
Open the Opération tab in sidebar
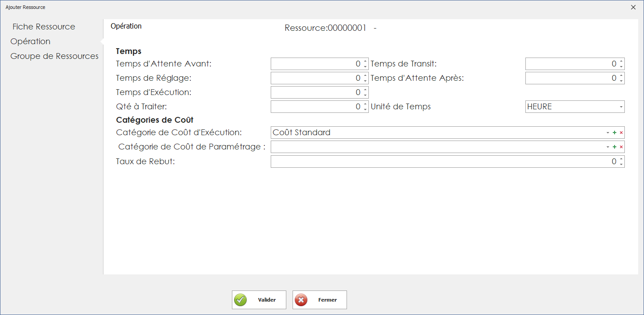[x=30, y=41]
